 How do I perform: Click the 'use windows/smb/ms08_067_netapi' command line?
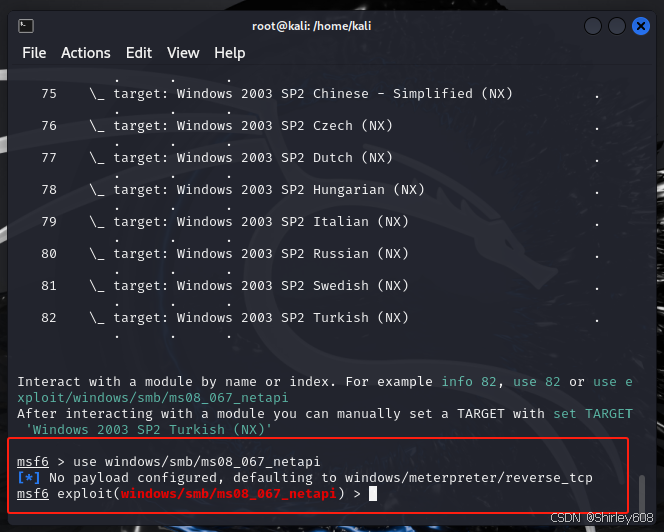[x=196, y=461]
